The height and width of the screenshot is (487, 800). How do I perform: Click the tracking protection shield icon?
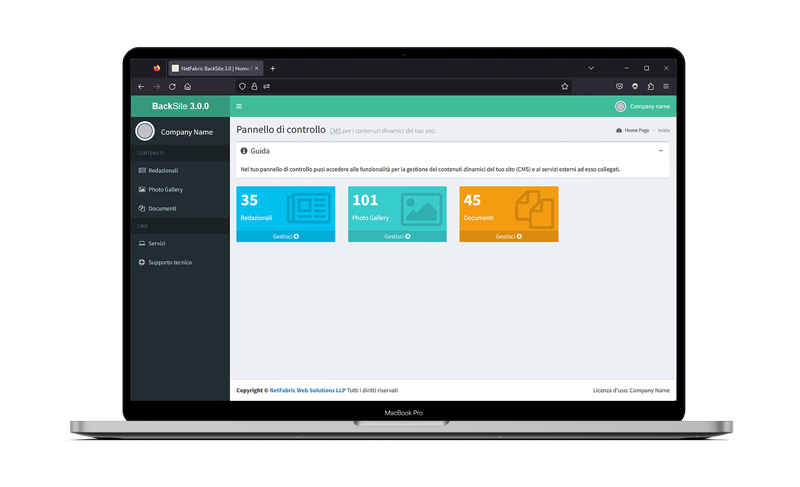242,87
